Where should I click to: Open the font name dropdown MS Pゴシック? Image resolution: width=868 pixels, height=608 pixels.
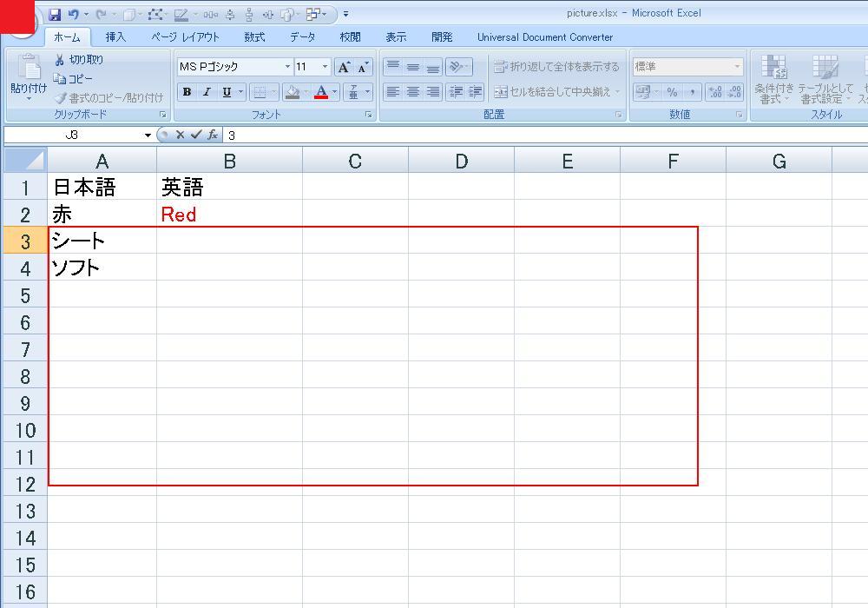click(287, 67)
